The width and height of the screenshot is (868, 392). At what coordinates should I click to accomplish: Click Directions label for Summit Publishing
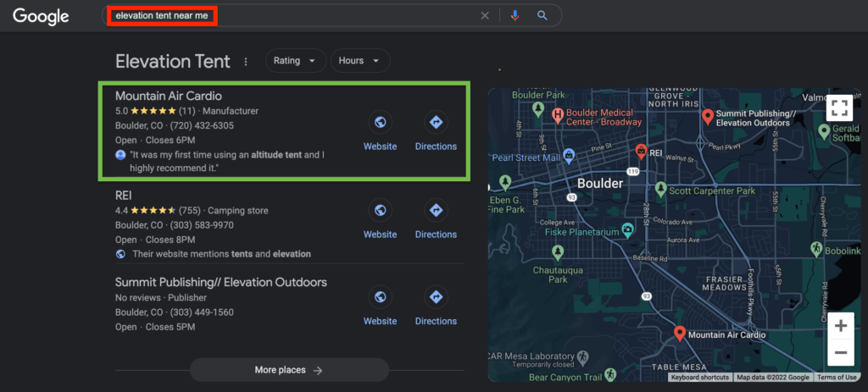coord(437,321)
